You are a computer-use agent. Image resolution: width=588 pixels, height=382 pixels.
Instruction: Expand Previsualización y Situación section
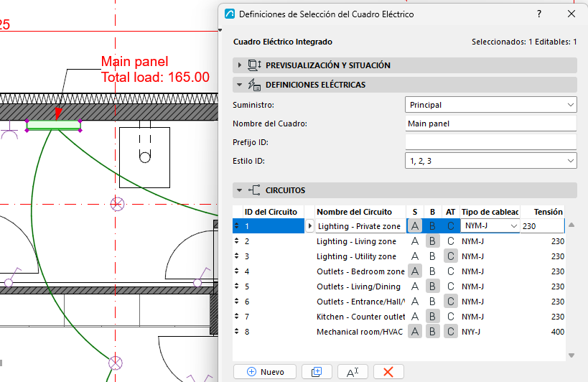(240, 65)
